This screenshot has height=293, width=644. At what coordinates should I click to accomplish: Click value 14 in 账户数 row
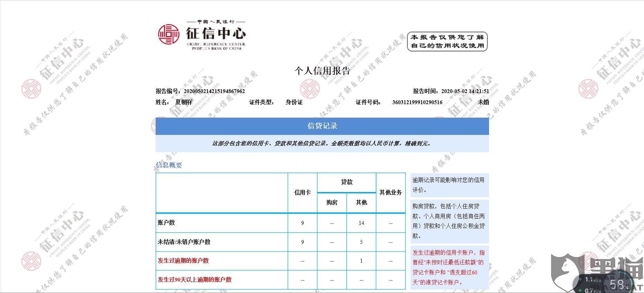tap(361, 223)
